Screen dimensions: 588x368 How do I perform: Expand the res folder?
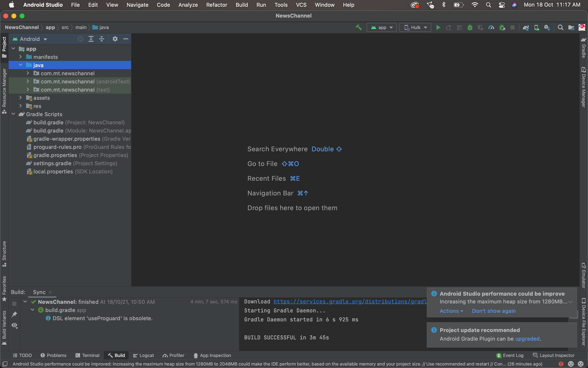(21, 106)
